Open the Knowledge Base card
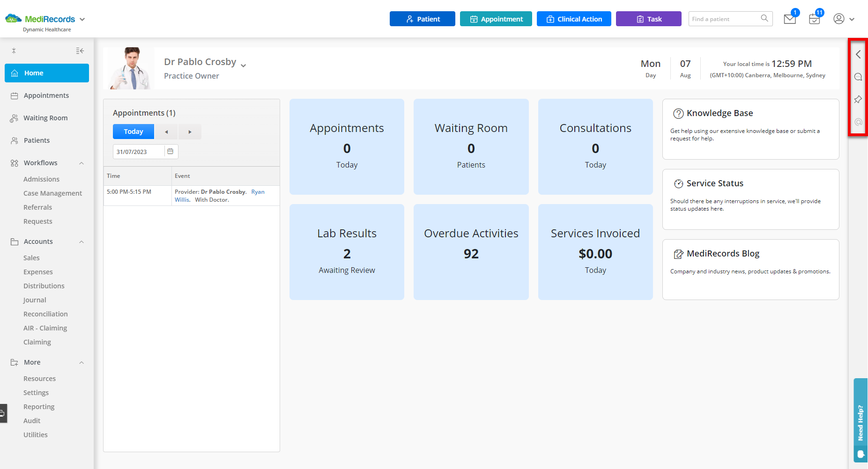868x469 pixels. tap(751, 129)
